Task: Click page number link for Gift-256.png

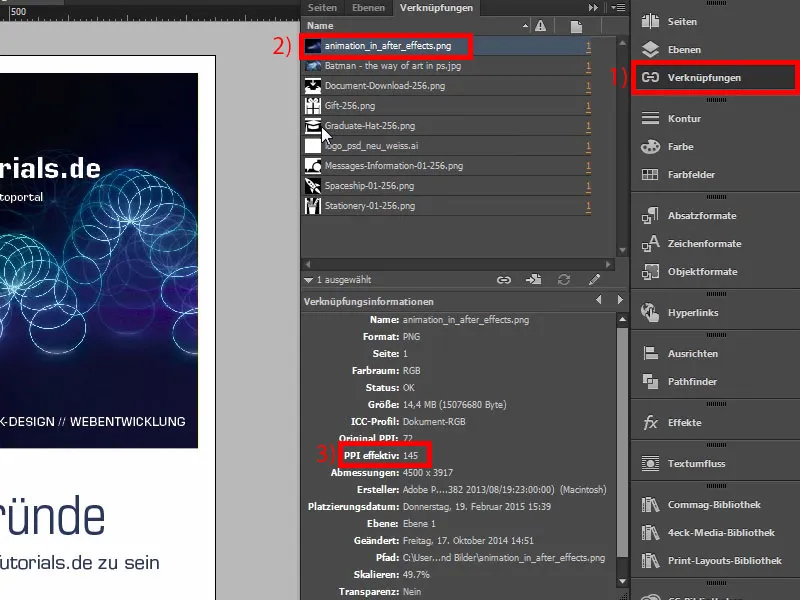Action: point(588,106)
